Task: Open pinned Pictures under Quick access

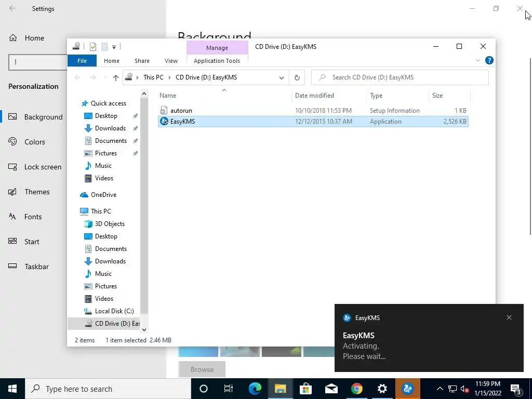Action: coord(106,153)
